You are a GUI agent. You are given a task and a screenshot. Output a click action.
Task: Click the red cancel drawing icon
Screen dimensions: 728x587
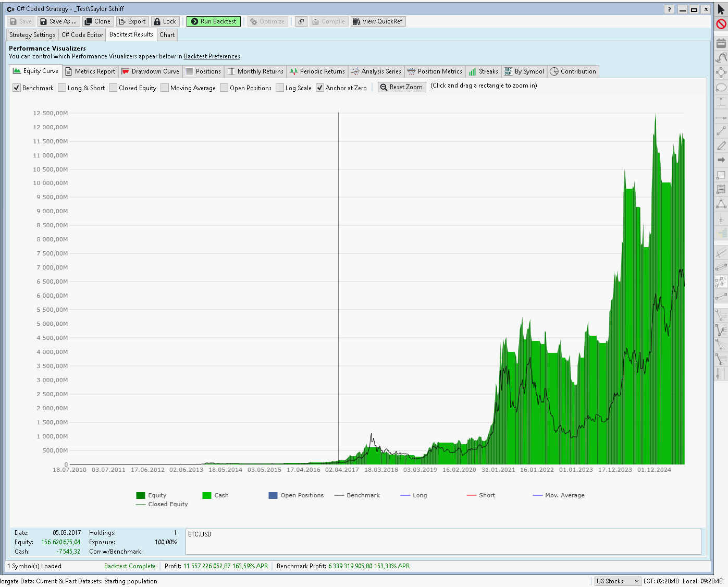(721, 24)
